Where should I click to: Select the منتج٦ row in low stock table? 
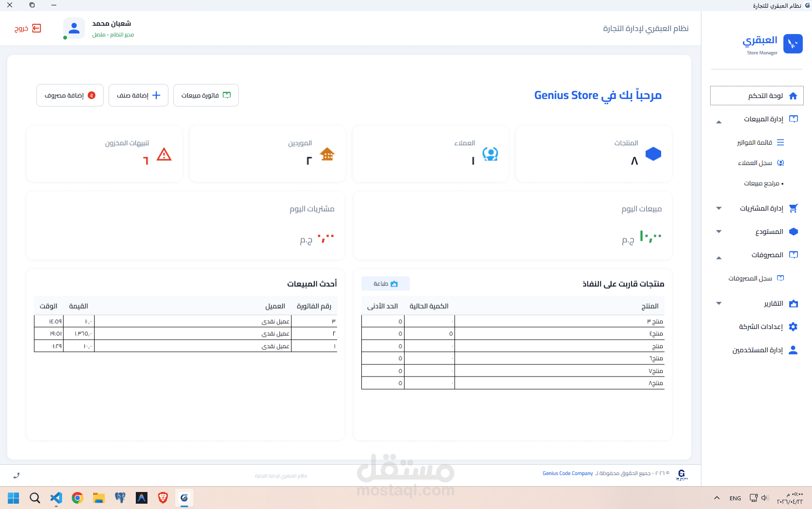point(513,358)
